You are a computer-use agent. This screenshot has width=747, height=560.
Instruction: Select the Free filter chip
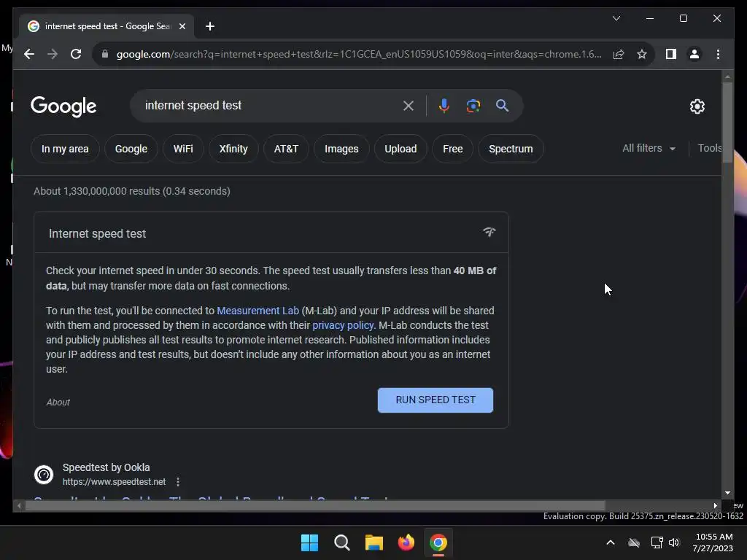click(452, 149)
